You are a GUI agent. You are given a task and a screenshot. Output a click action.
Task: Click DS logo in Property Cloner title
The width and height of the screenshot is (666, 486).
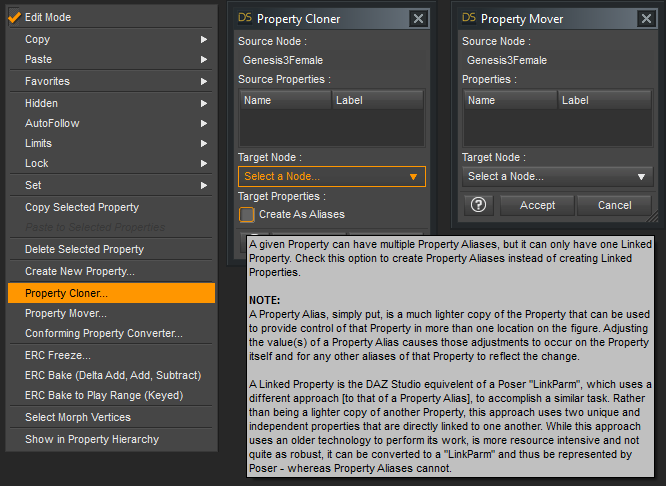[x=245, y=18]
